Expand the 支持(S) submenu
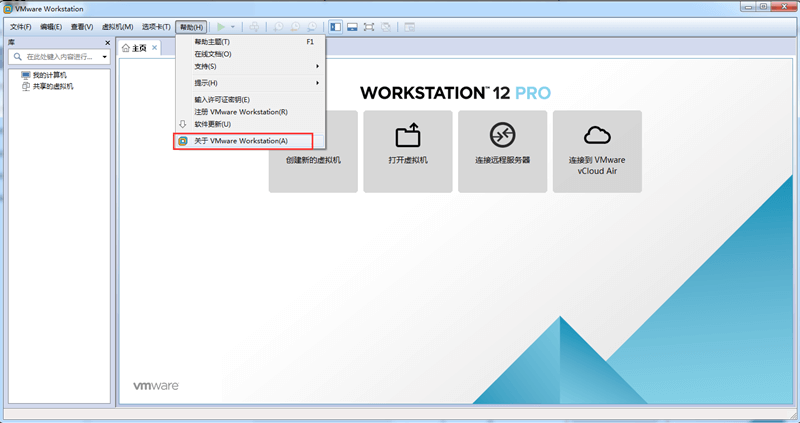Image resolution: width=800 pixels, height=423 pixels. [250, 66]
